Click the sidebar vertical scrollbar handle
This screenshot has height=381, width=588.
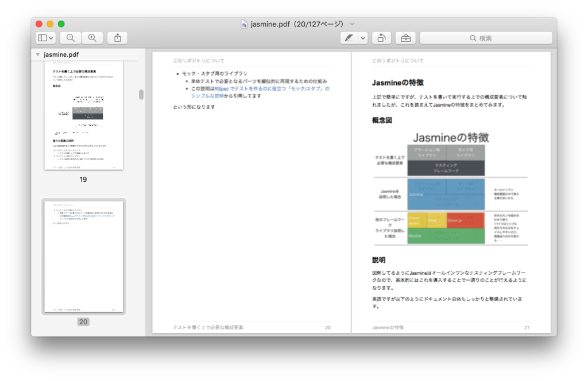(141, 95)
